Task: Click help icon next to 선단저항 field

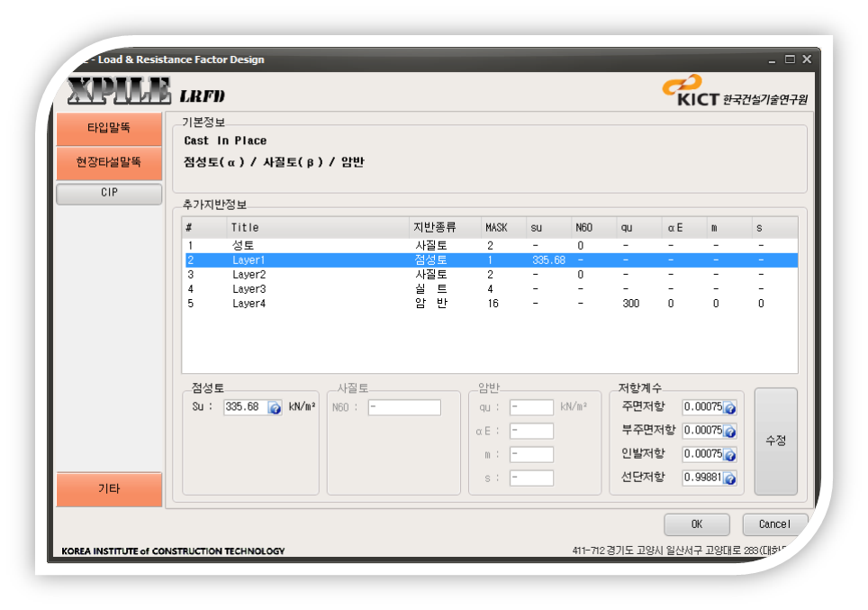Action: 730,478
